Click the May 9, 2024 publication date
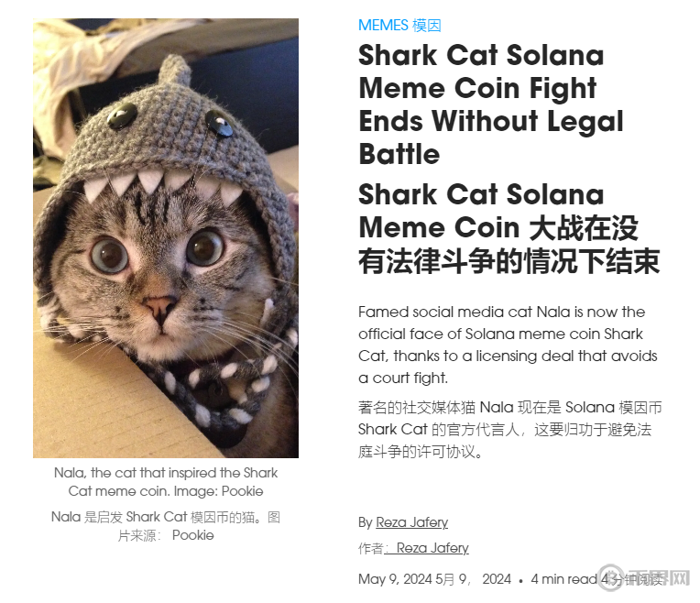Screen dimensions: 700x603 [x=395, y=579]
